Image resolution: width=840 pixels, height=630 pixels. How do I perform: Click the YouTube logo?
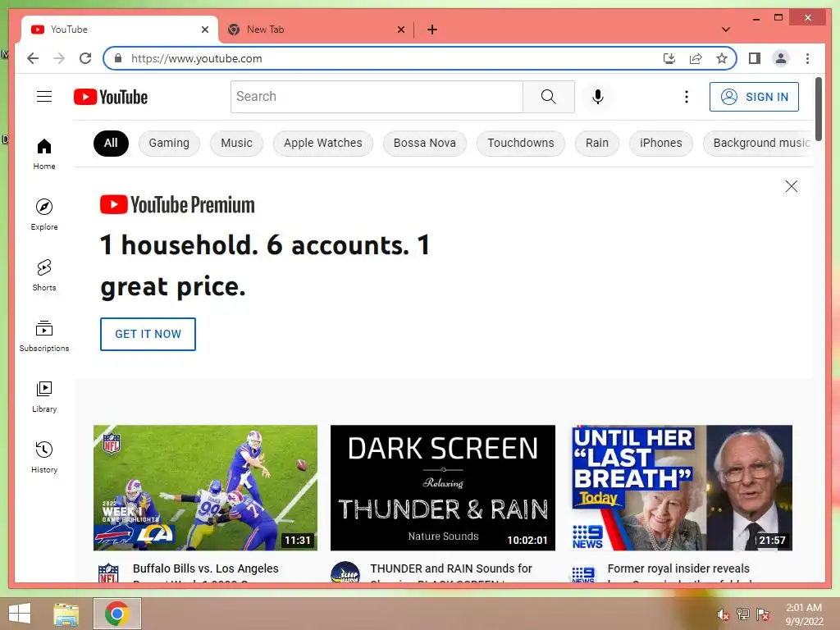coord(111,97)
